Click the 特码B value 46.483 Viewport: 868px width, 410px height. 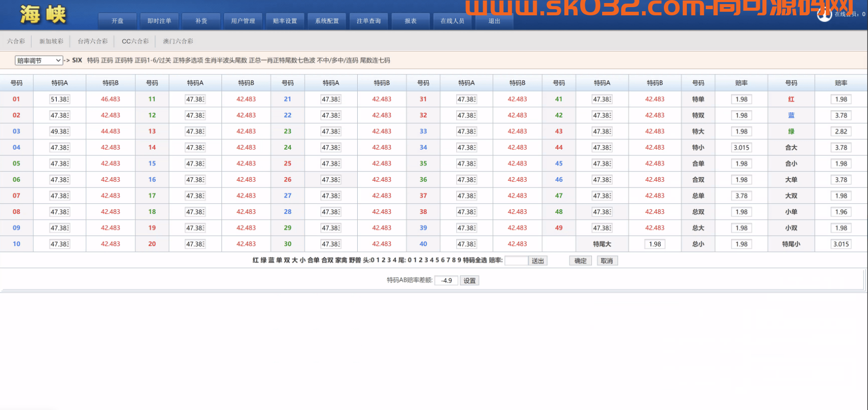[111, 99]
